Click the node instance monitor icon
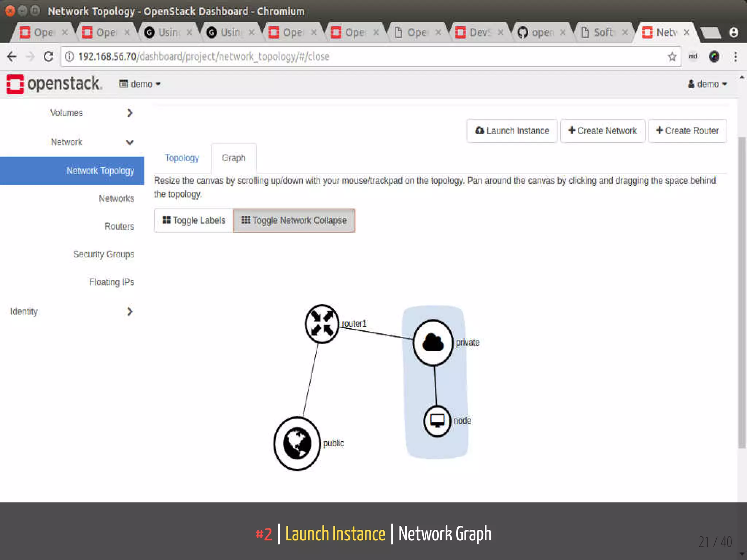The width and height of the screenshot is (747, 560). (437, 421)
